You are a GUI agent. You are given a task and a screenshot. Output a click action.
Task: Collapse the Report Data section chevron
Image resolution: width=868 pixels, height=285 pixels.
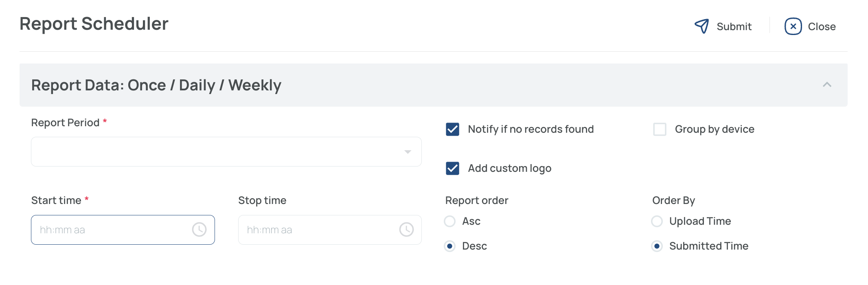click(827, 85)
